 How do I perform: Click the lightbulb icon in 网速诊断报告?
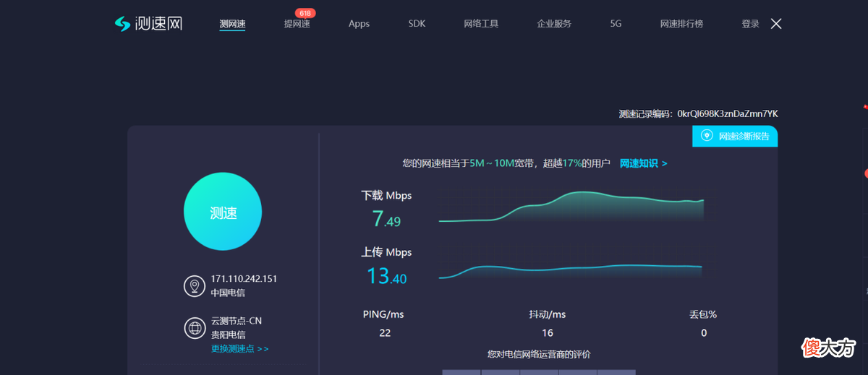coord(707,135)
